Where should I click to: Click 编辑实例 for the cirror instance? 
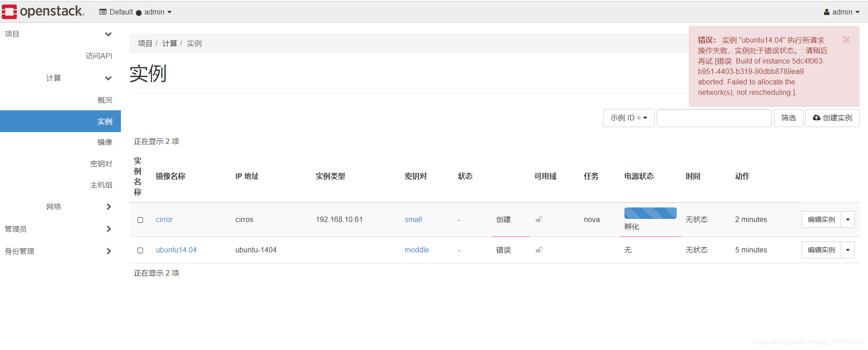(821, 220)
